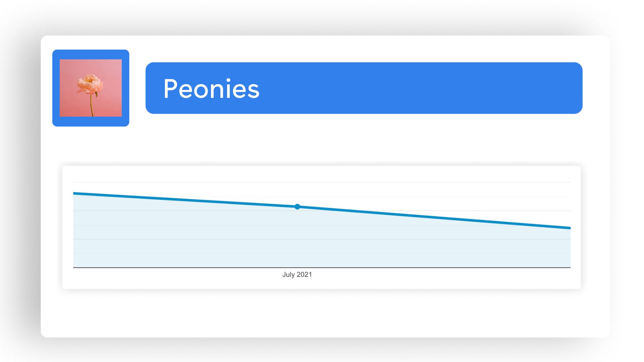Click the peony blossom petals in thumbnail

coord(90,84)
